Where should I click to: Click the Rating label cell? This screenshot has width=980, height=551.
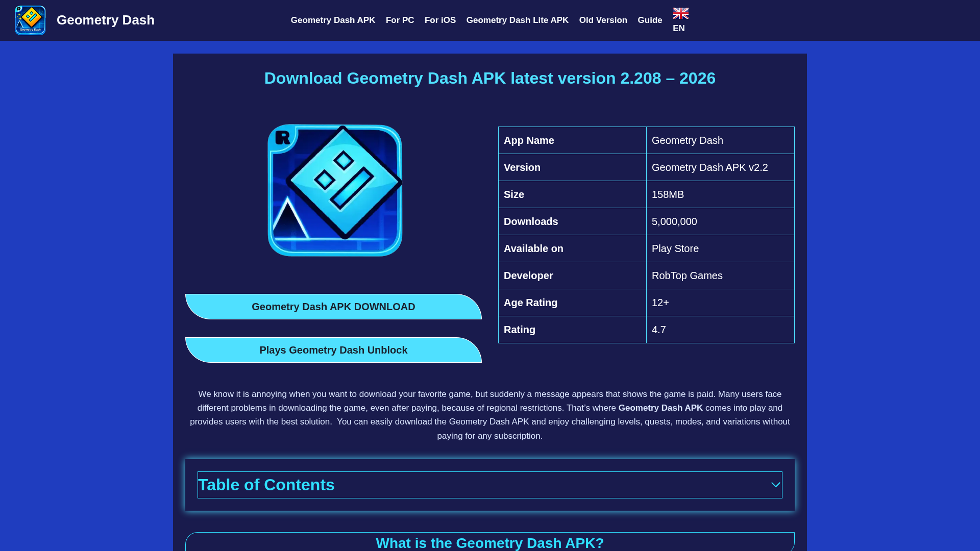572,330
